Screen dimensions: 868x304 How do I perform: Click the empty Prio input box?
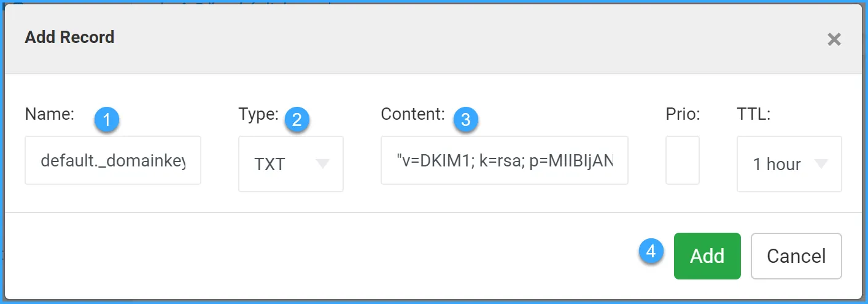click(x=683, y=160)
